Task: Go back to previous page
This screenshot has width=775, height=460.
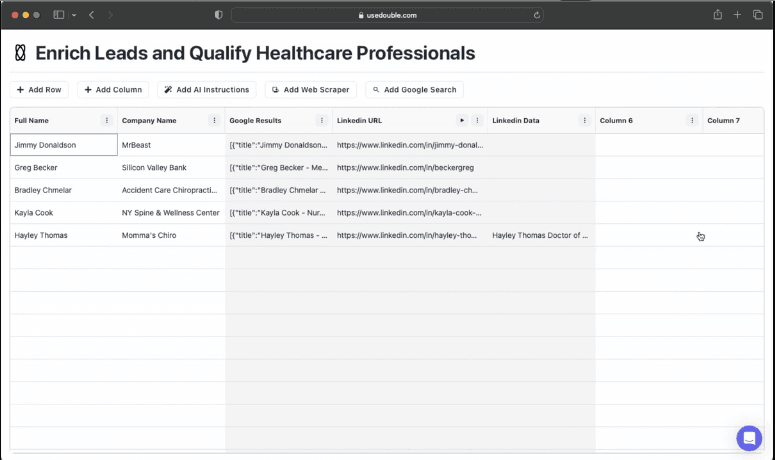Action: click(x=91, y=15)
